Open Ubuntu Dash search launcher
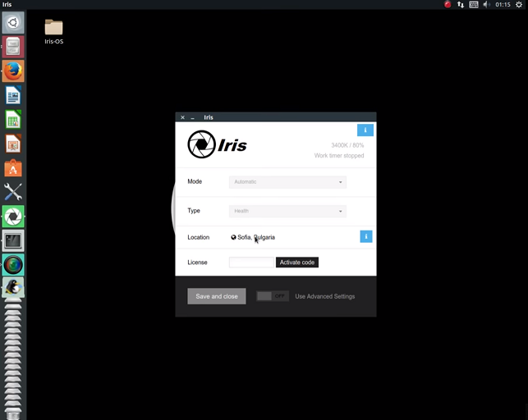This screenshot has width=528, height=420. click(x=13, y=22)
